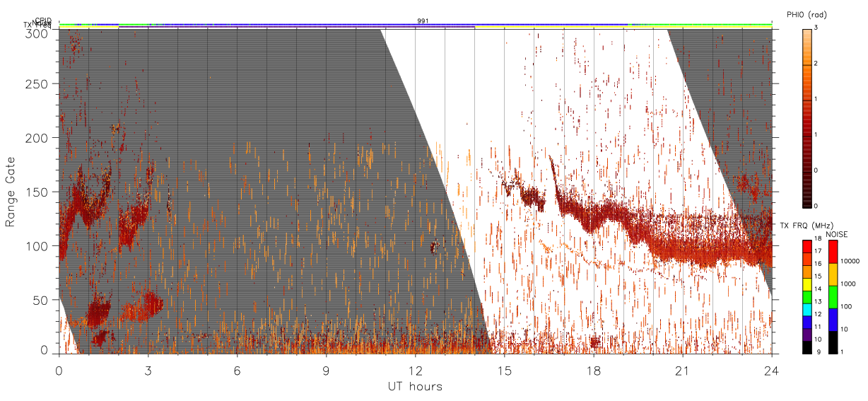Click the yellow swatch in TX FRQ legend
868x401 pixels.
pyautogui.click(x=807, y=284)
